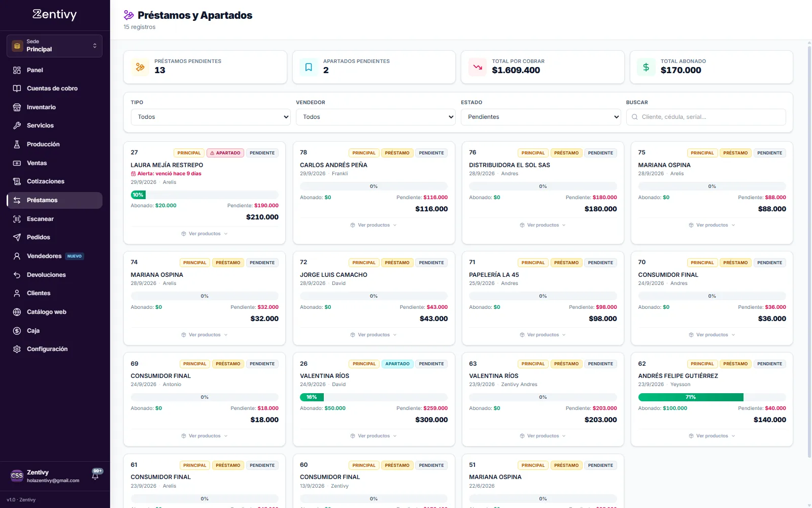Expand Ver productos on Distribuidora El Sol SAS card
Screen dimensions: 812x508
(543, 225)
